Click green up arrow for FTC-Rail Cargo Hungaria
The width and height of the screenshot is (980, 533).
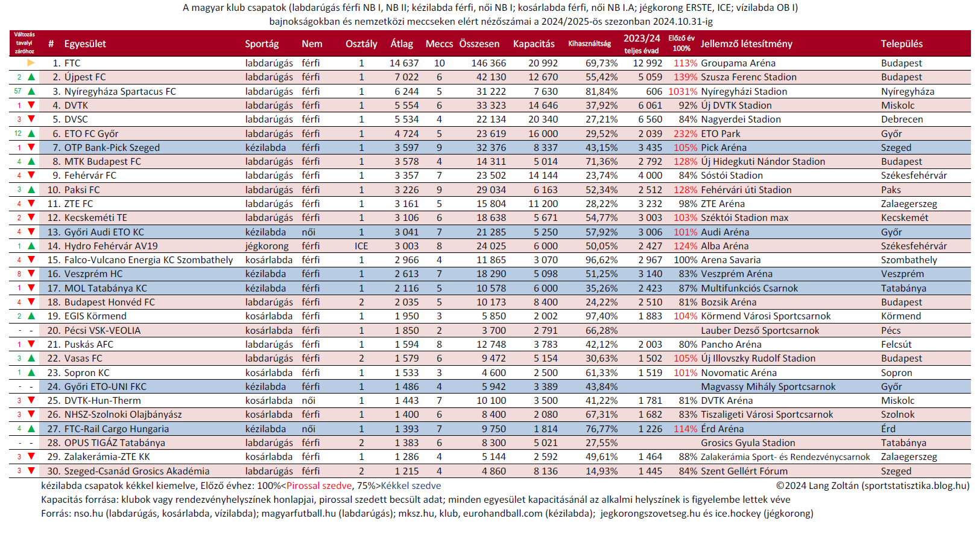click(31, 429)
